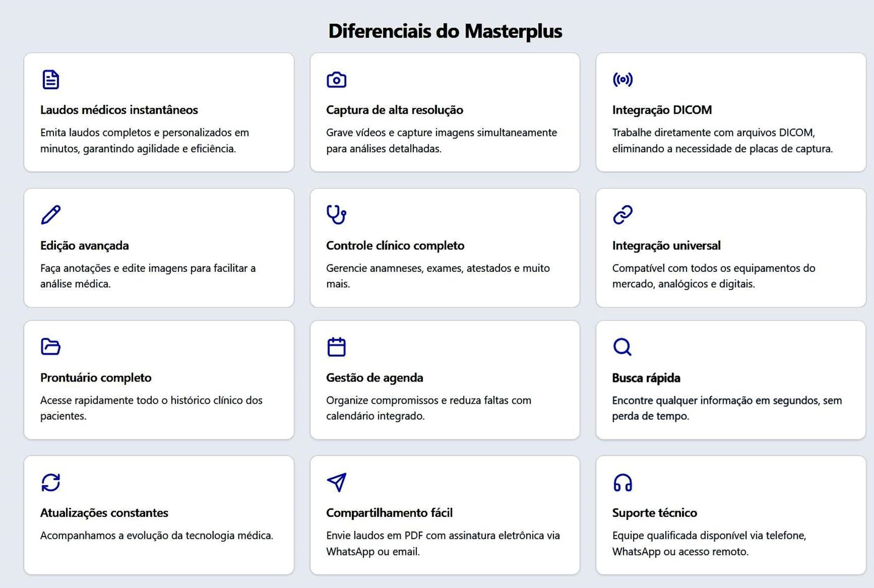Click the magnifying glass icon for Busca rápida
Image resolution: width=874 pixels, height=588 pixels.
coord(623,346)
